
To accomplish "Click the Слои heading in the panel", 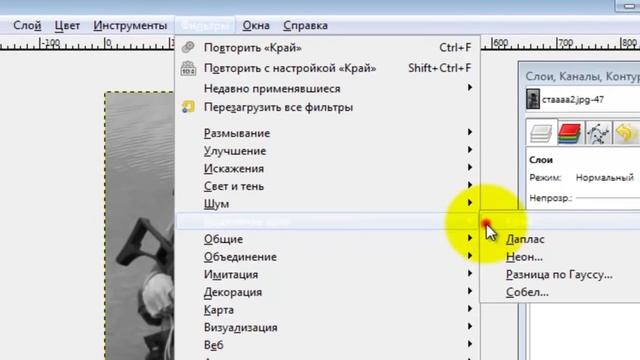I will 541,160.
